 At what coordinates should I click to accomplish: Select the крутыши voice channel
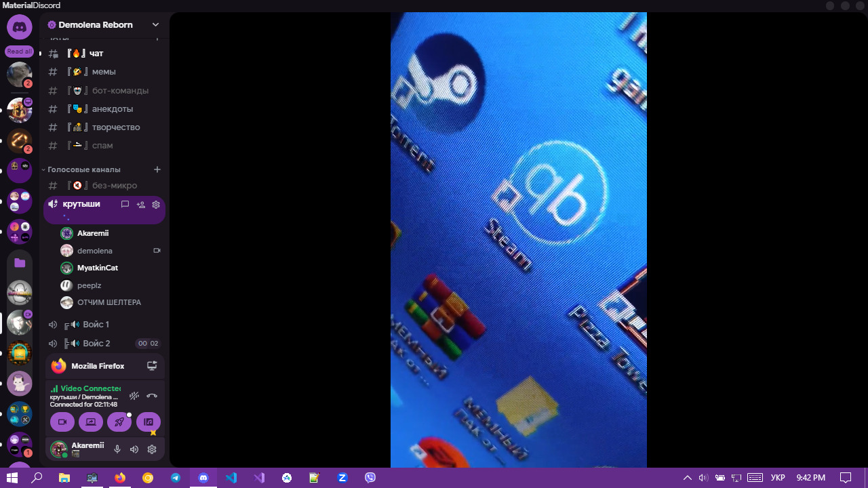point(81,204)
